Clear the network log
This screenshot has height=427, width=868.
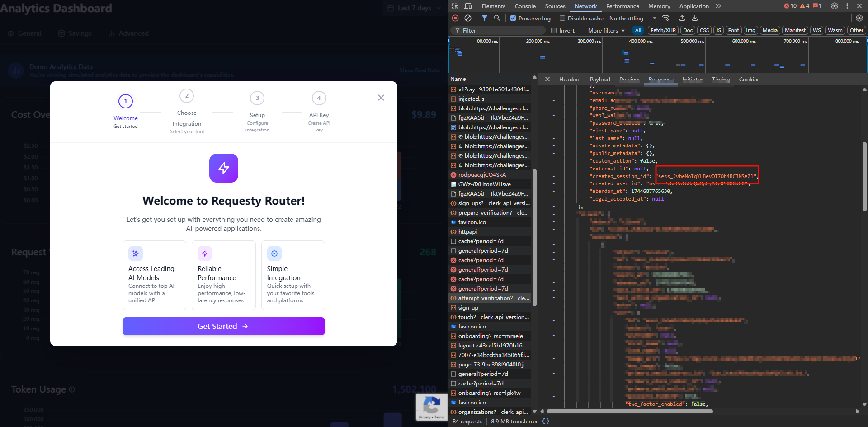click(468, 18)
